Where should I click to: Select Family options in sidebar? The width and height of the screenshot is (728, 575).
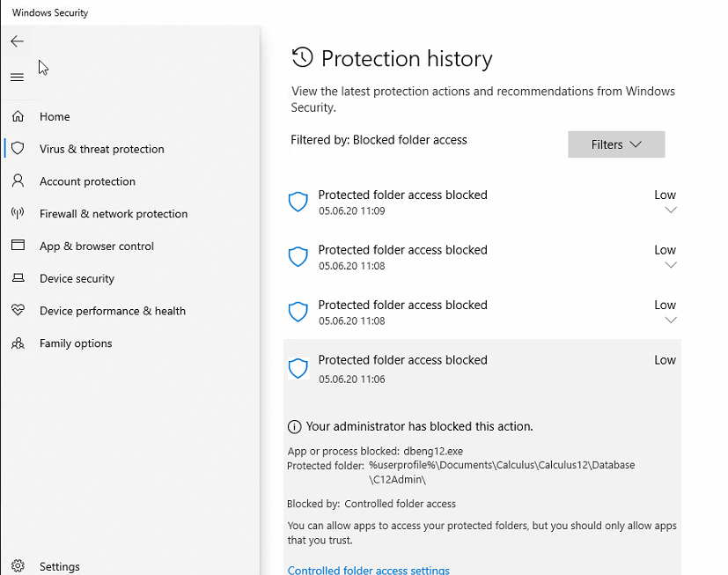point(76,343)
